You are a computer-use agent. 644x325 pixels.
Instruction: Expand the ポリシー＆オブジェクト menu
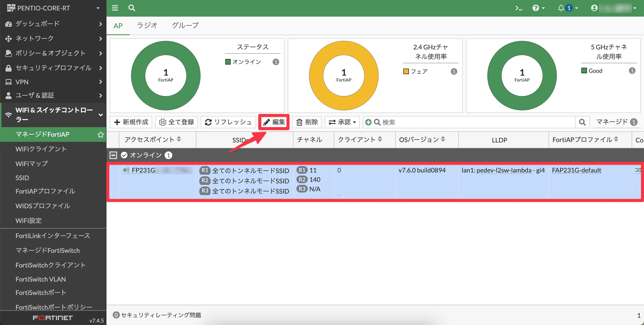53,53
